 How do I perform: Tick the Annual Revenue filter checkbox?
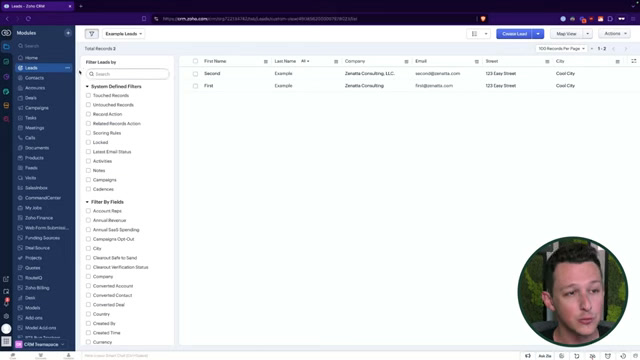(x=88, y=220)
